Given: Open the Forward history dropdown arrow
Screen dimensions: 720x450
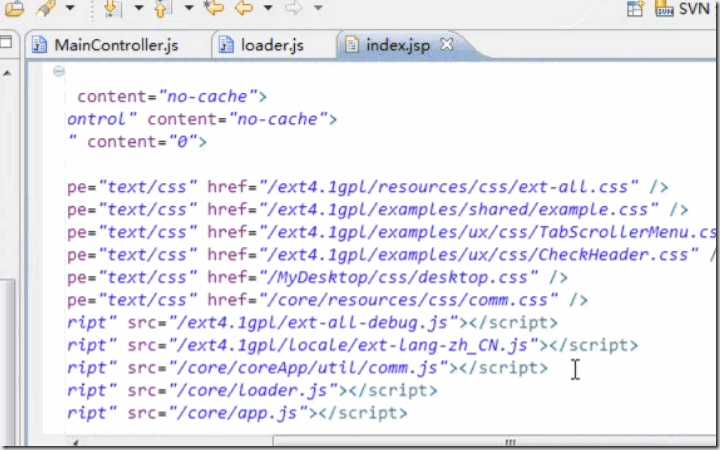Looking at the screenshot, I should coord(318,8).
